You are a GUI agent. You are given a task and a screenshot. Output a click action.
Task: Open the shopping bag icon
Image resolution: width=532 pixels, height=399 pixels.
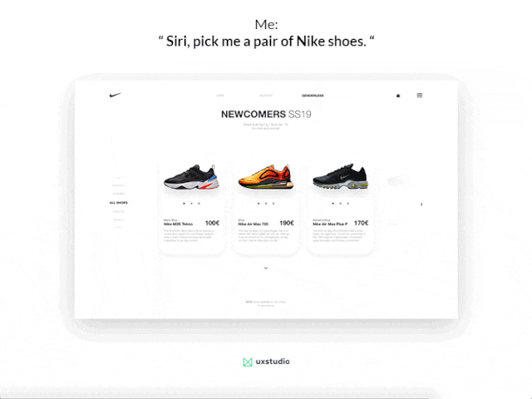click(x=398, y=96)
